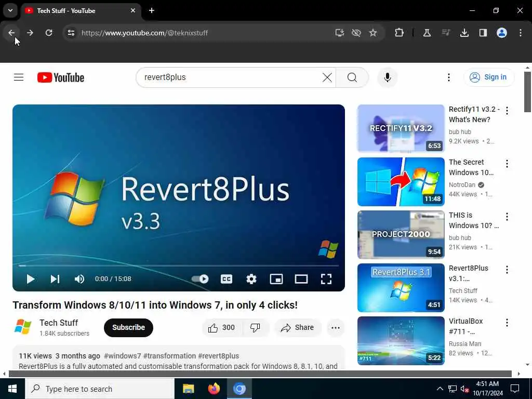Dislike this video
The height and width of the screenshot is (399, 532).
[x=255, y=327]
